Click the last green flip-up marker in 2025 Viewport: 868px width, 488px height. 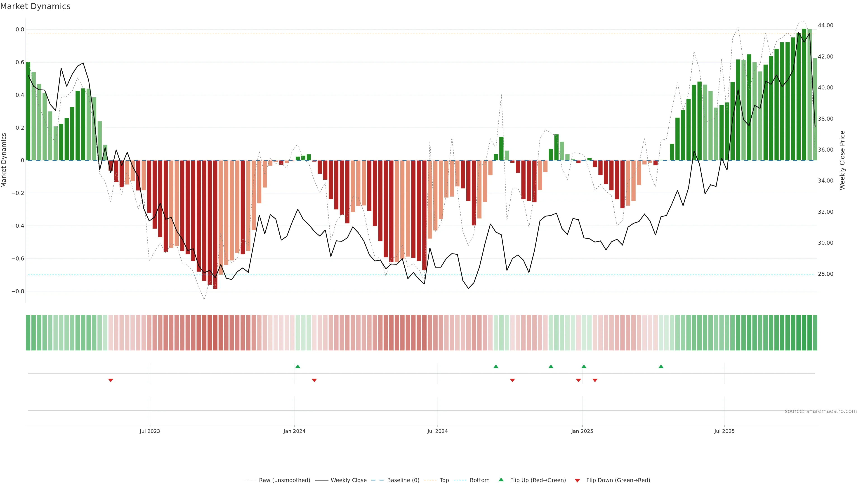pyautogui.click(x=661, y=366)
